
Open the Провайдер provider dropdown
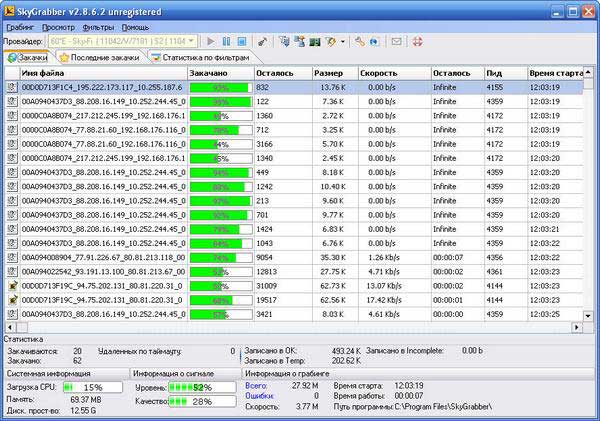(123, 41)
